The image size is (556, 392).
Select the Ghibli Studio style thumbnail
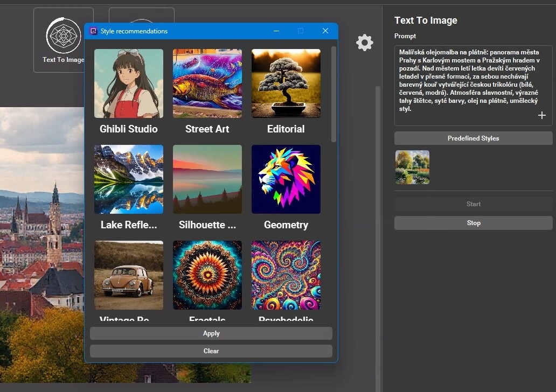tap(129, 83)
